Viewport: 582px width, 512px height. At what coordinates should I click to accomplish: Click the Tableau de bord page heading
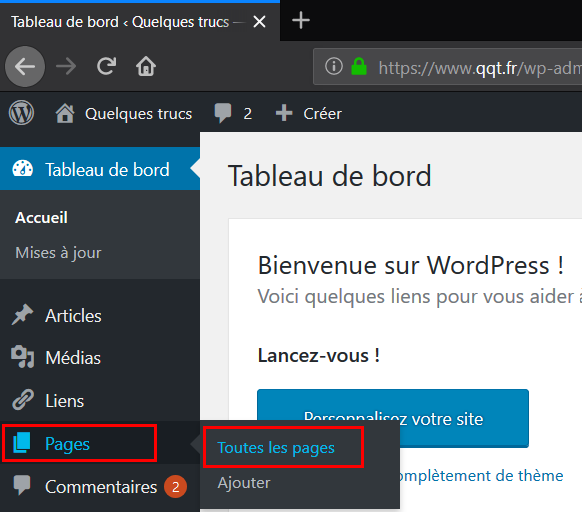(330, 176)
